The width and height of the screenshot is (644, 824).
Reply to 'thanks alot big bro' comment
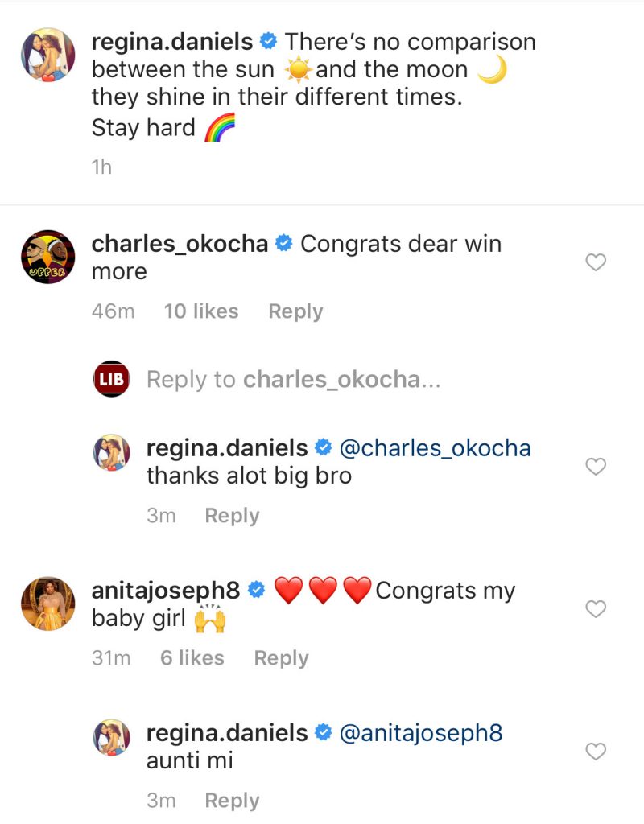click(232, 516)
